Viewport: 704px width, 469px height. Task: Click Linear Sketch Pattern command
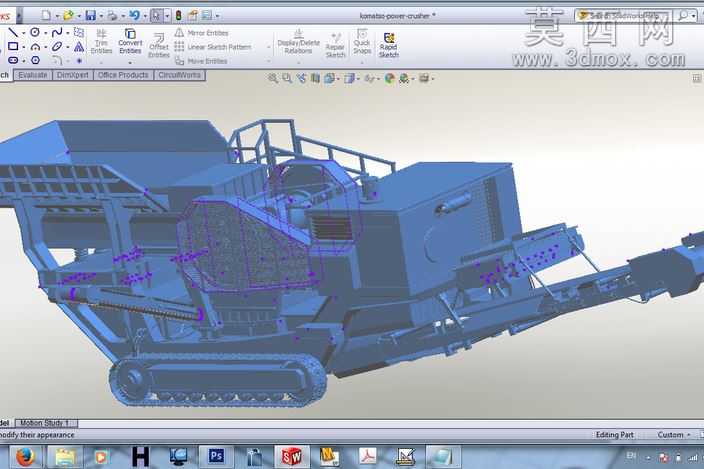pyautogui.click(x=212, y=47)
